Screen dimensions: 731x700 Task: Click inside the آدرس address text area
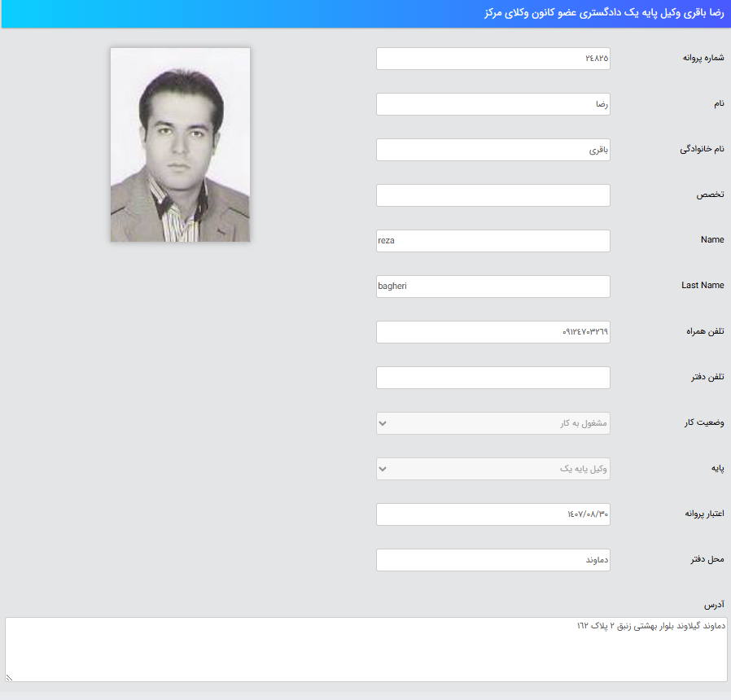point(365,650)
